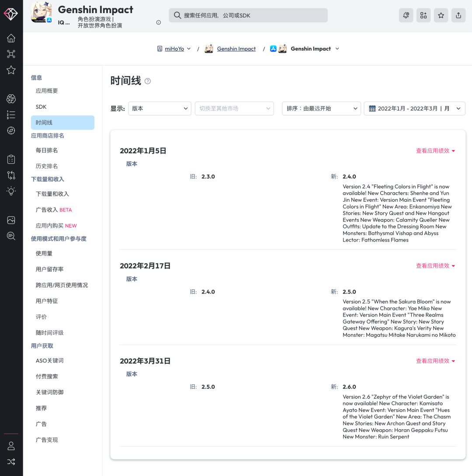Click the shuffle icon at sidebar bottom
Image resolution: width=472 pixels, height=476 pixels.
click(11, 462)
